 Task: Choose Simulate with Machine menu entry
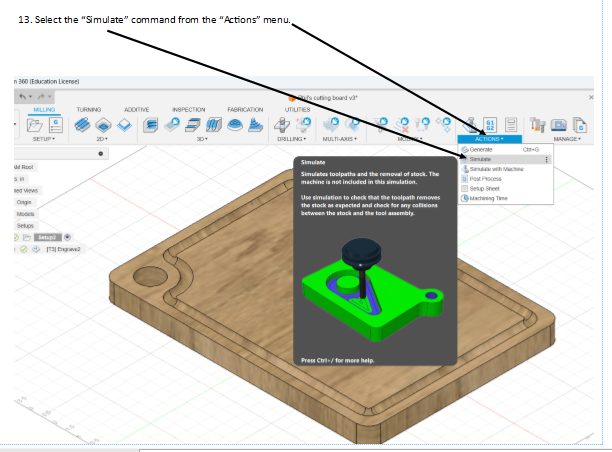tap(506, 169)
